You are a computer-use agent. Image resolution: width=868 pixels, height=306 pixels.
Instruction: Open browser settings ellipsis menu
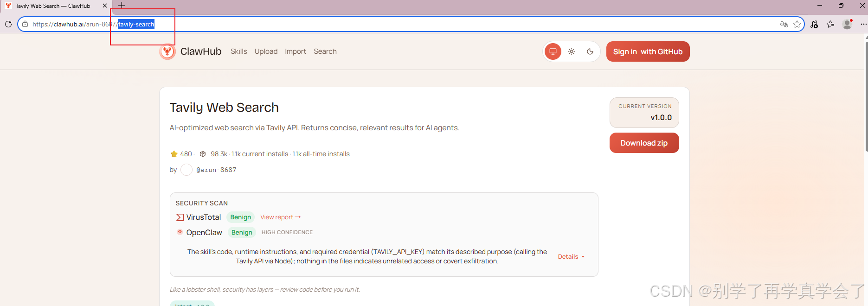click(x=863, y=24)
